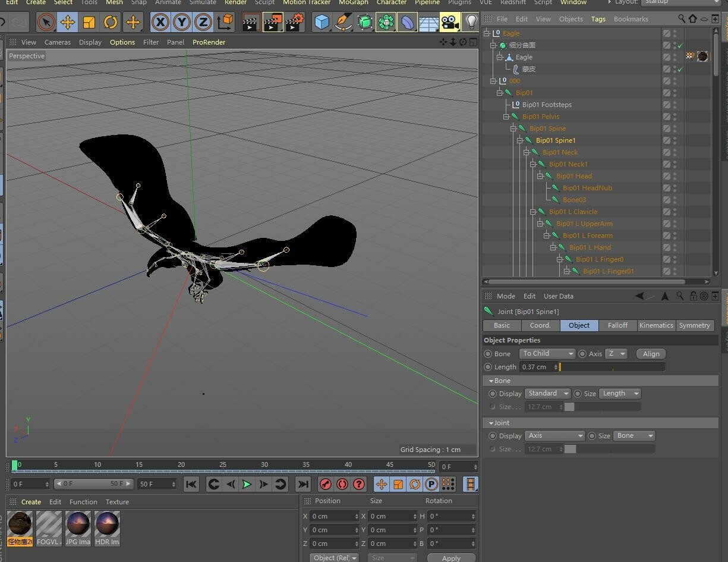This screenshot has width=728, height=562.
Task: Add a Camera to the scene
Action: tap(449, 22)
